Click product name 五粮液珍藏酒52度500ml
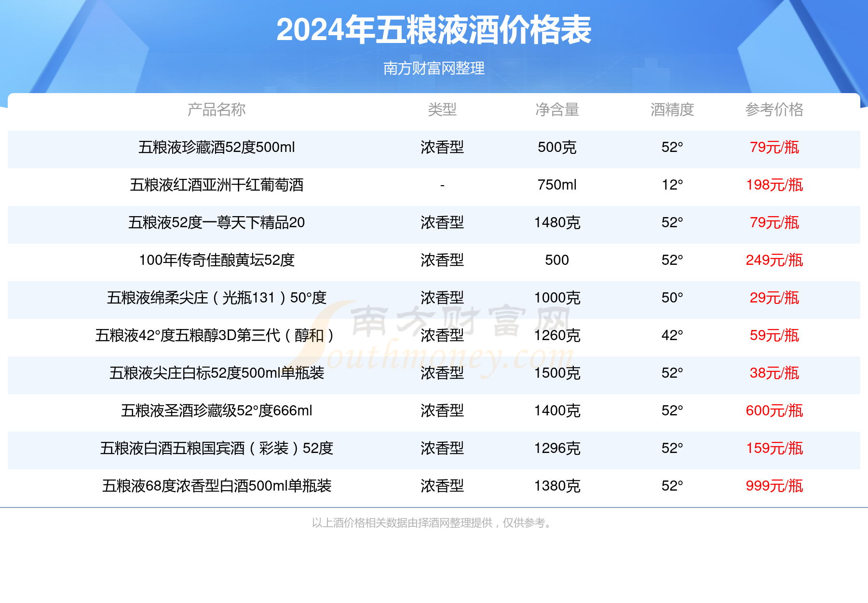This screenshot has height=603, width=868. click(x=217, y=147)
